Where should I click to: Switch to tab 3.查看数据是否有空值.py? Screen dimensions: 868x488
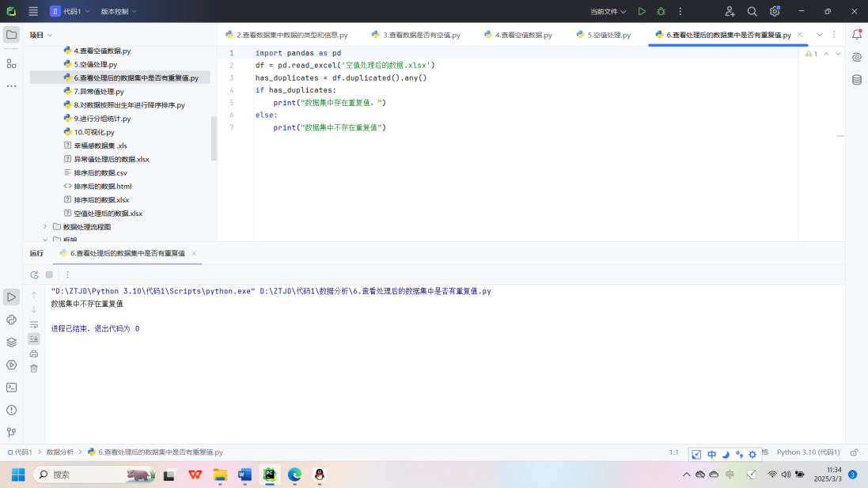coord(416,35)
